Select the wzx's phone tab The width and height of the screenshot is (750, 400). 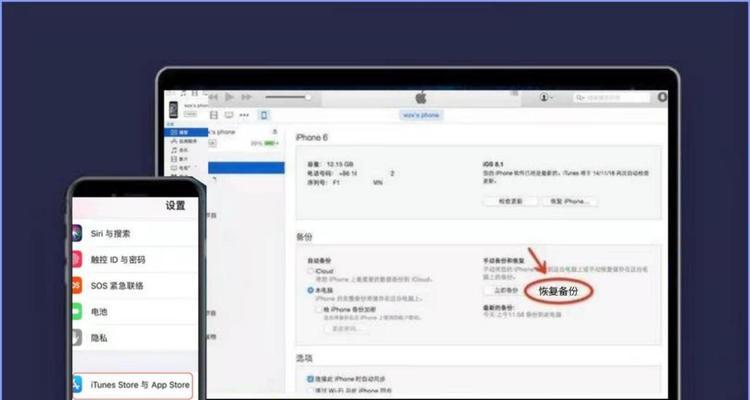(x=421, y=115)
